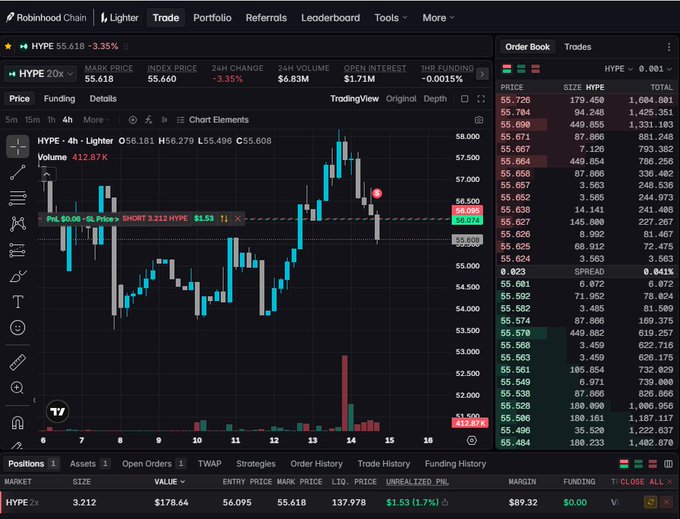The height and width of the screenshot is (519, 680).
Task: Click the Robinhood Chain logo
Action: click(x=46, y=18)
